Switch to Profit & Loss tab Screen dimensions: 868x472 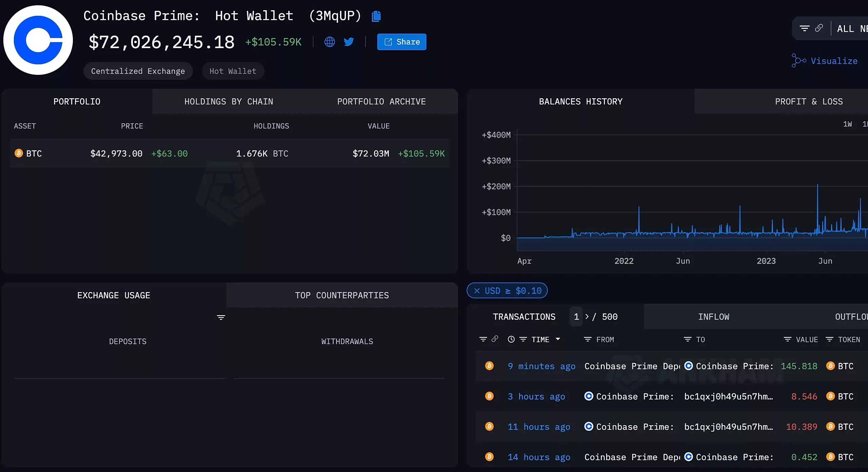pyautogui.click(x=809, y=101)
